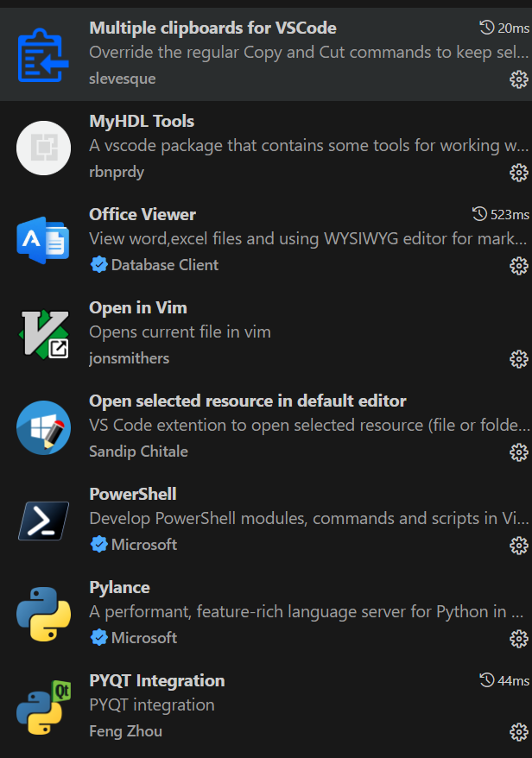Click description starting 'VS Code extention to open'

tap(309, 426)
